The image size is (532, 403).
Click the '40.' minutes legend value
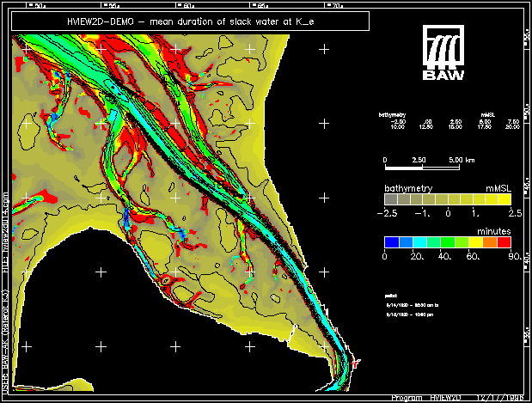pos(444,256)
